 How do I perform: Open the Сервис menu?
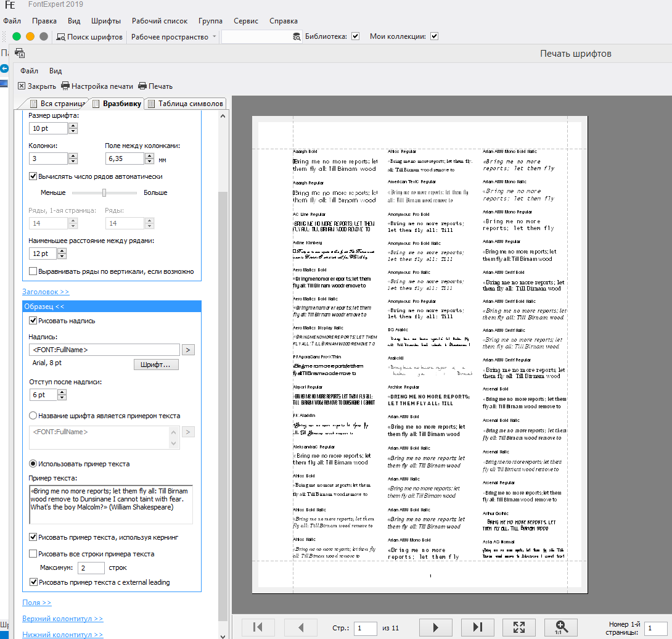tap(246, 21)
